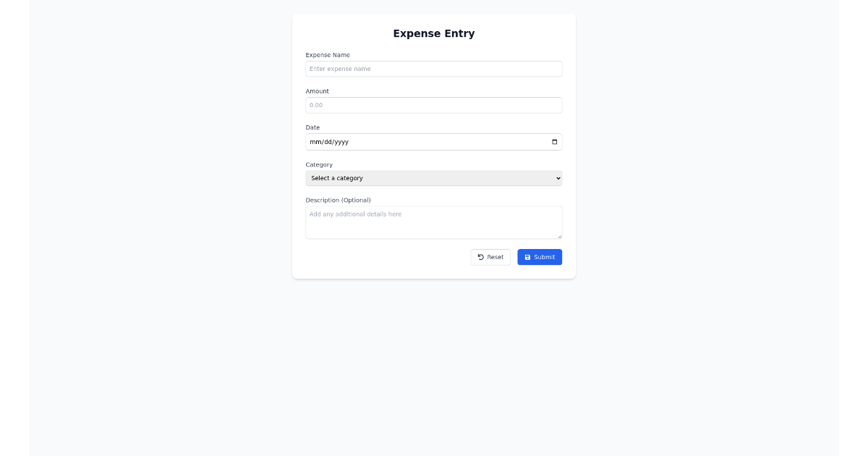Select a category from the combo box

[433, 178]
